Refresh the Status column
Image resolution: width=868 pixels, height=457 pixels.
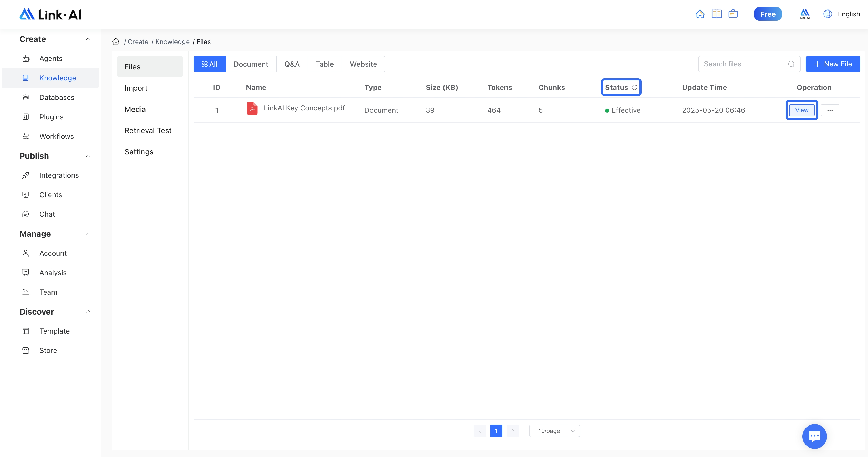click(x=634, y=87)
